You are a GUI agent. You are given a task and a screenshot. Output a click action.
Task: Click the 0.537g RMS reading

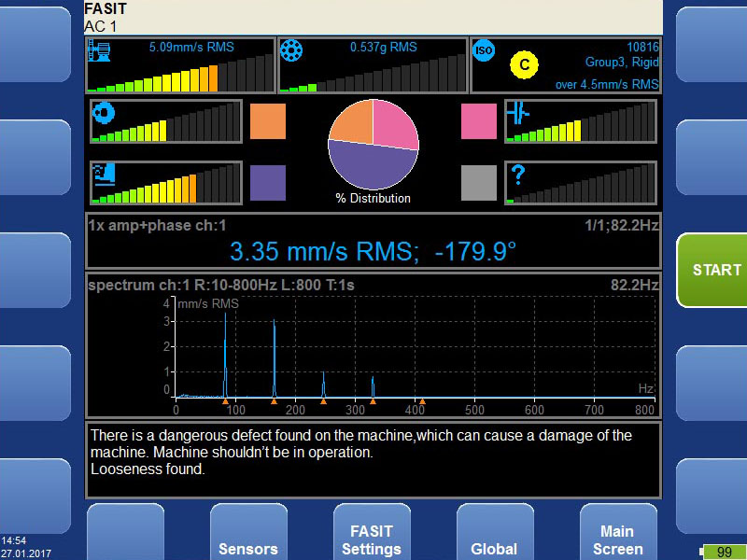(384, 48)
